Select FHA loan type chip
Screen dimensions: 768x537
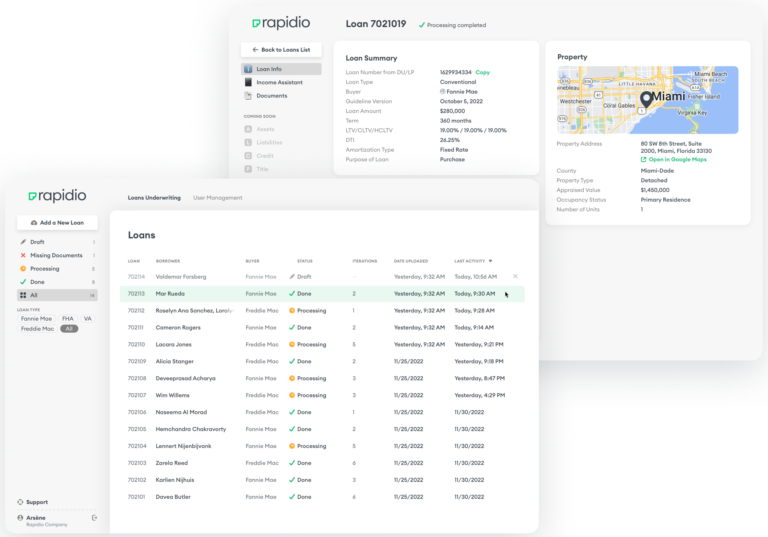[68, 318]
